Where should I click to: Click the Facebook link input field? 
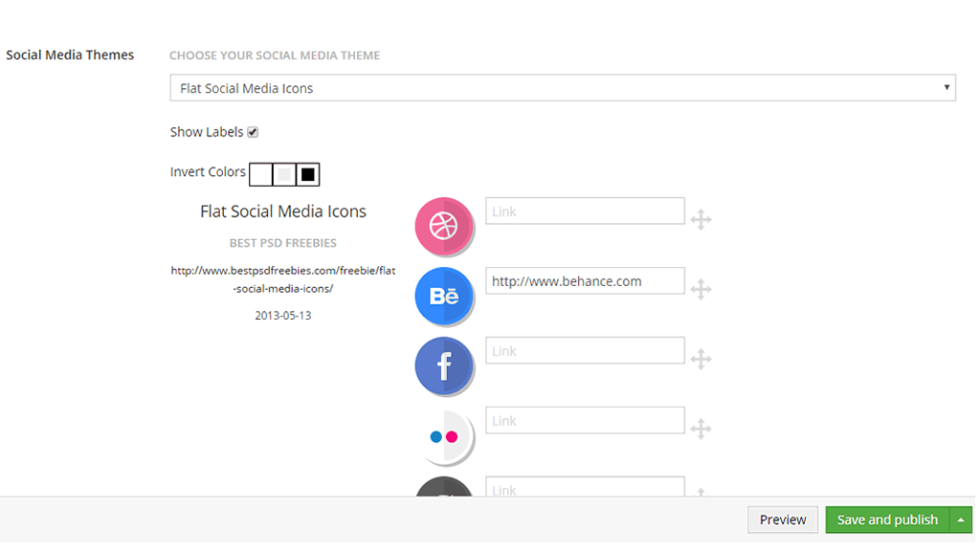pyautogui.click(x=585, y=351)
